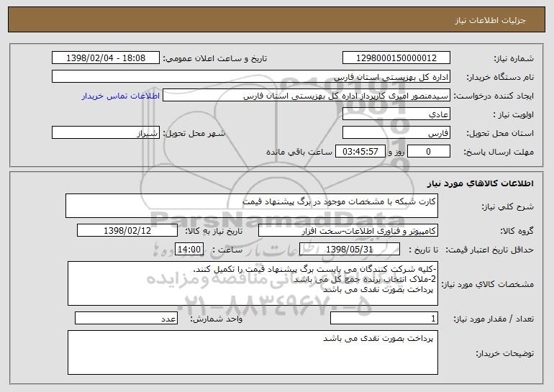The width and height of the screenshot is (554, 392).
Task: Click the delivery province field فارس
Action: [396, 133]
